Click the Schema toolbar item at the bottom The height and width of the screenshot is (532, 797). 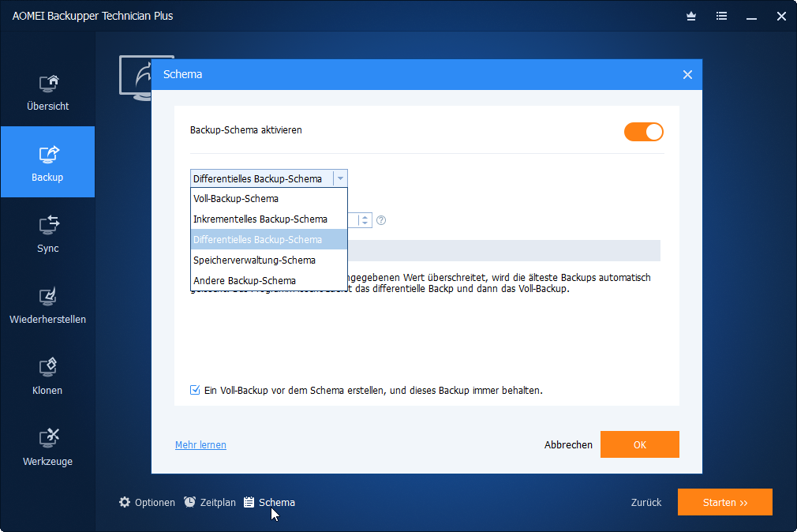(269, 503)
